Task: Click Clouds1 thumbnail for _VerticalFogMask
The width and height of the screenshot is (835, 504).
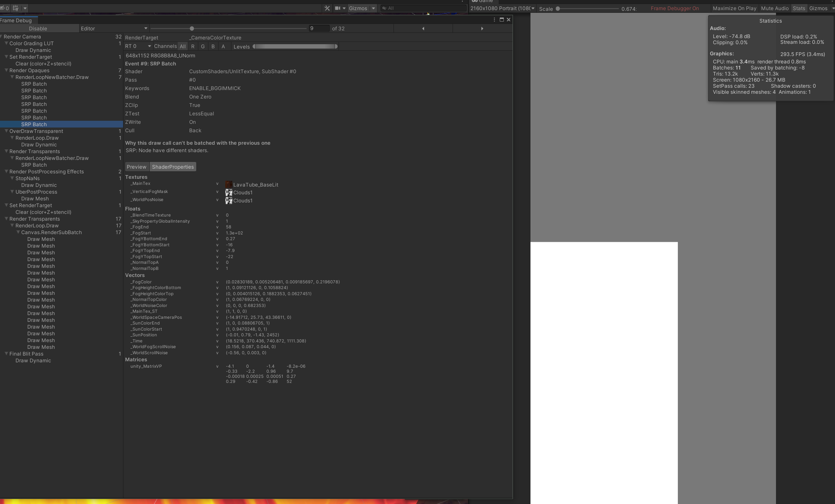Action: (229, 193)
